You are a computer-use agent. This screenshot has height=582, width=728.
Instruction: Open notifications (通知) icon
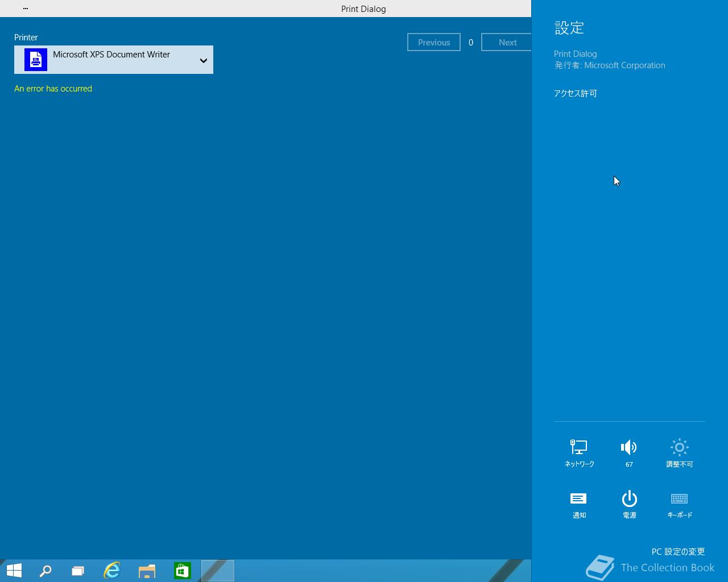click(x=579, y=504)
